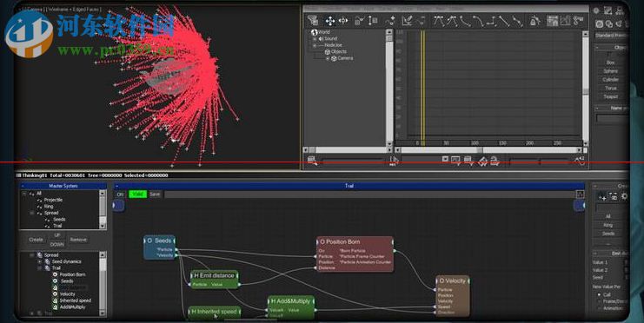644x323 pixels.
Task: Select the Draw Curves pencil tool
Action: tap(407, 21)
